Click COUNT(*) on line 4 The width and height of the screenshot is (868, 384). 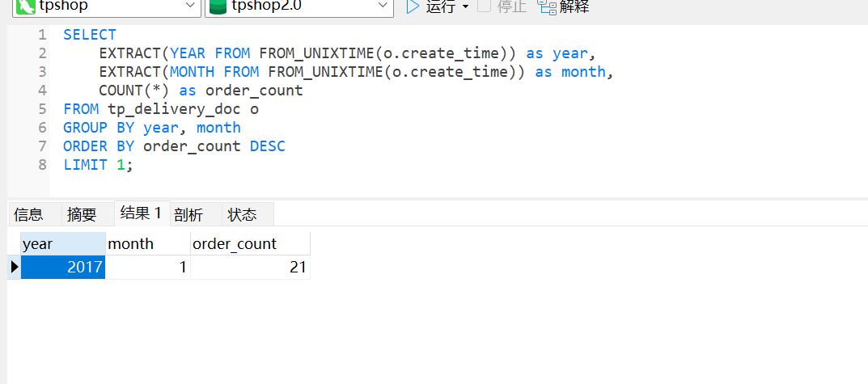[134, 91]
